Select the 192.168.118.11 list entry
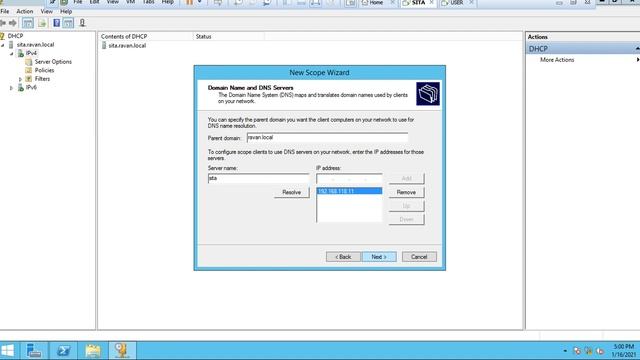The width and height of the screenshot is (640, 360). pos(349,191)
